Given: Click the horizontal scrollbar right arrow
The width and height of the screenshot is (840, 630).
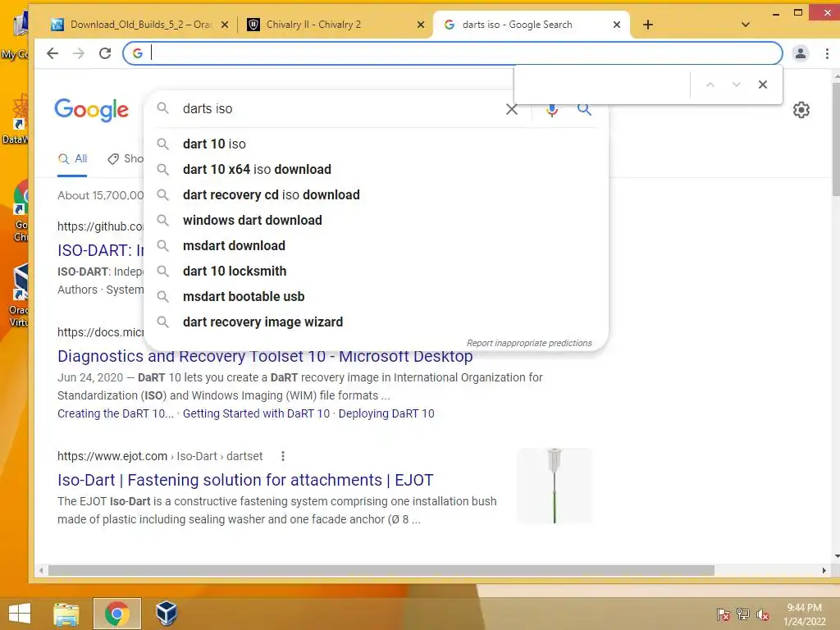Looking at the screenshot, I should 824,571.
